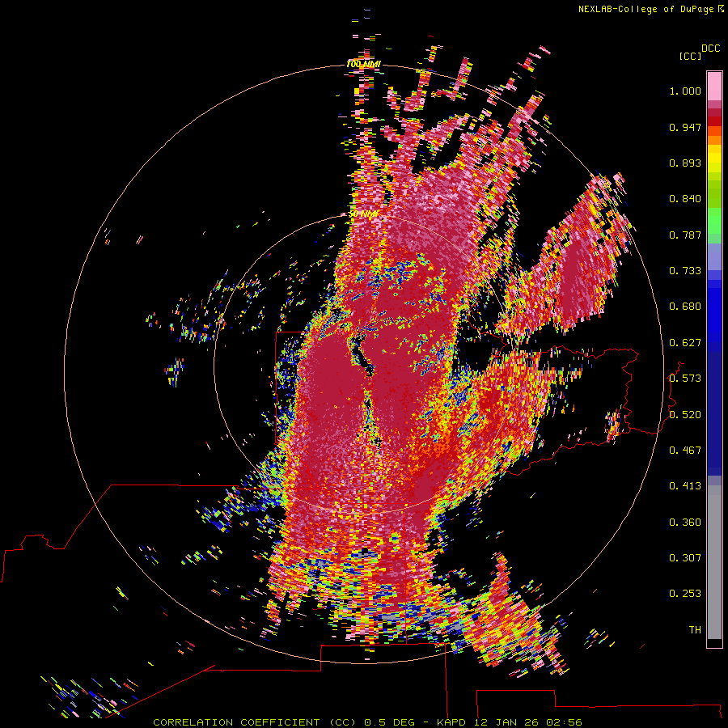Click the bright green segment of color bar
The height and width of the screenshot is (728, 728).
click(x=714, y=220)
